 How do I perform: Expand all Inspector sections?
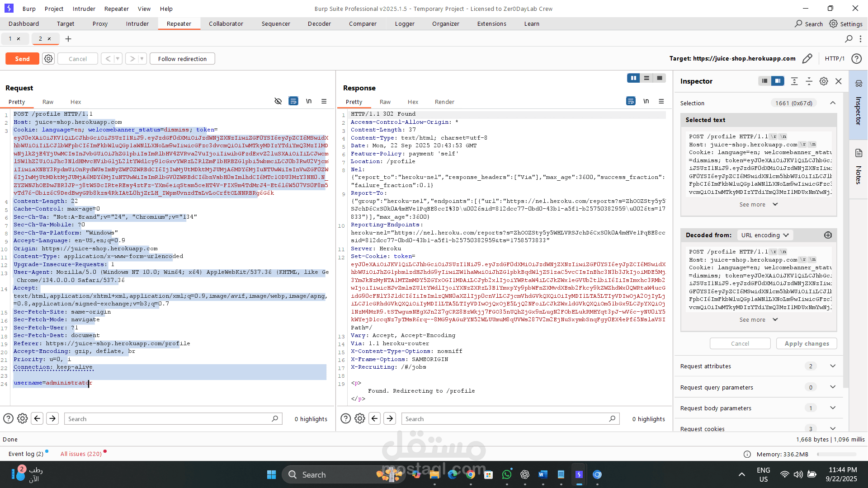point(794,81)
